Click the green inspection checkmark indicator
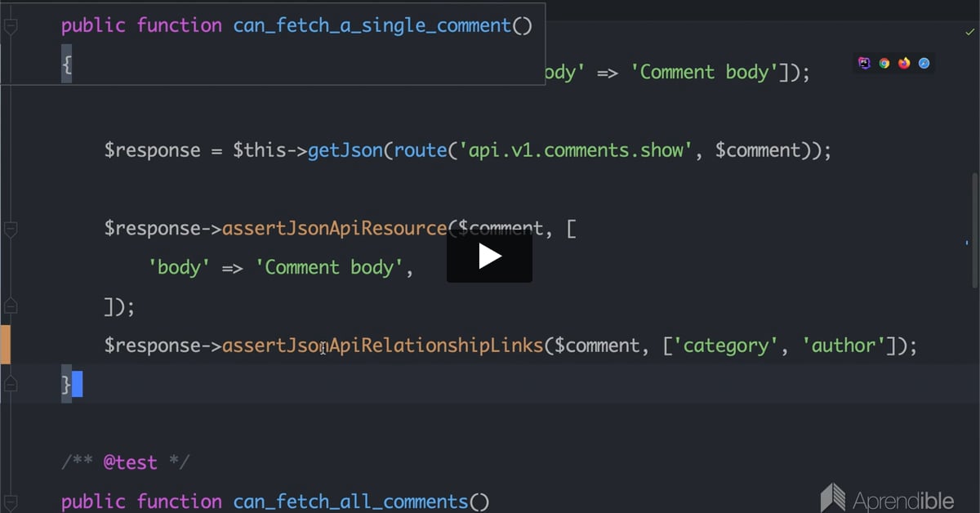This screenshot has width=980, height=513. [969, 32]
